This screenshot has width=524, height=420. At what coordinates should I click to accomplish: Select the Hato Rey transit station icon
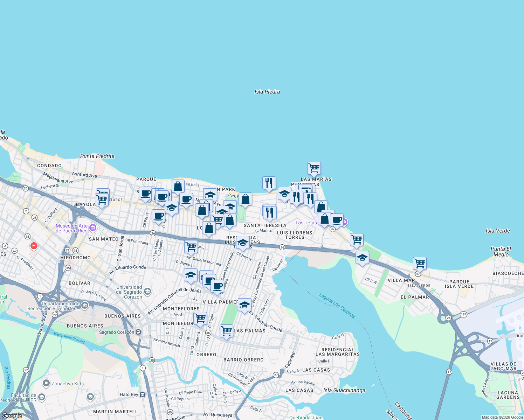142,394
